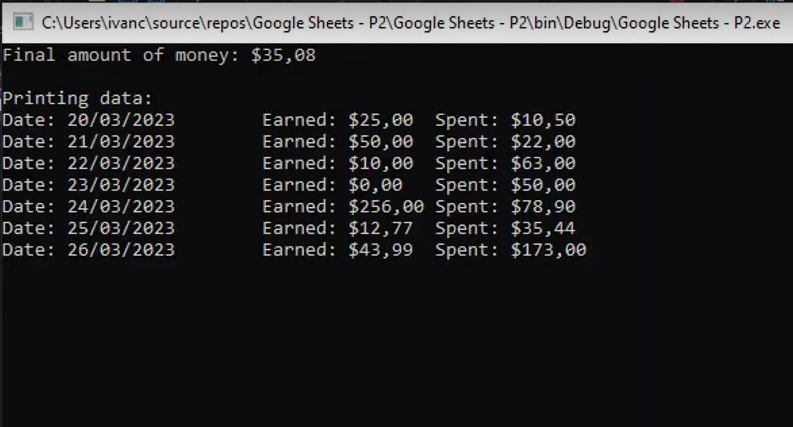This screenshot has height=427, width=793.
Task: Click the title bar path text
Action: point(411,23)
